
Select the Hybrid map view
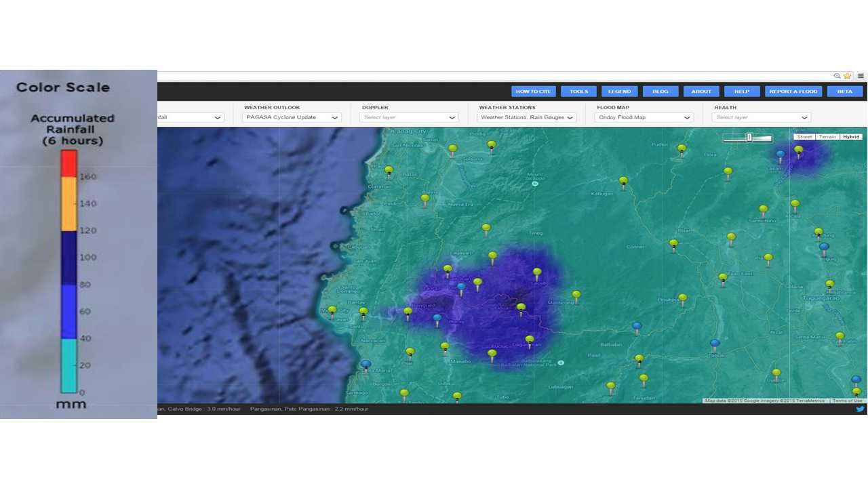pos(850,137)
